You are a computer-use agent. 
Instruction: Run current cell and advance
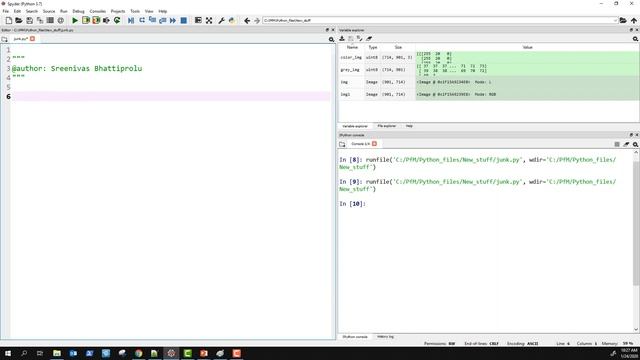tap(96, 20)
